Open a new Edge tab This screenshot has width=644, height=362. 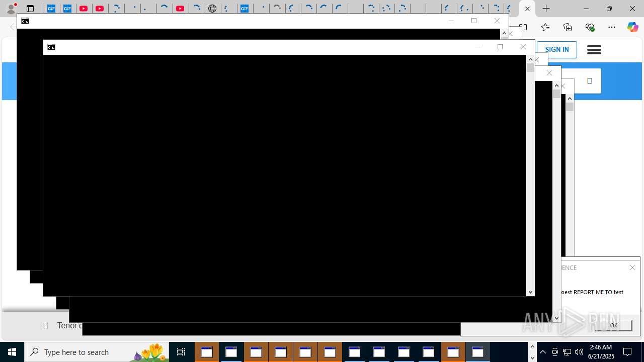(546, 9)
